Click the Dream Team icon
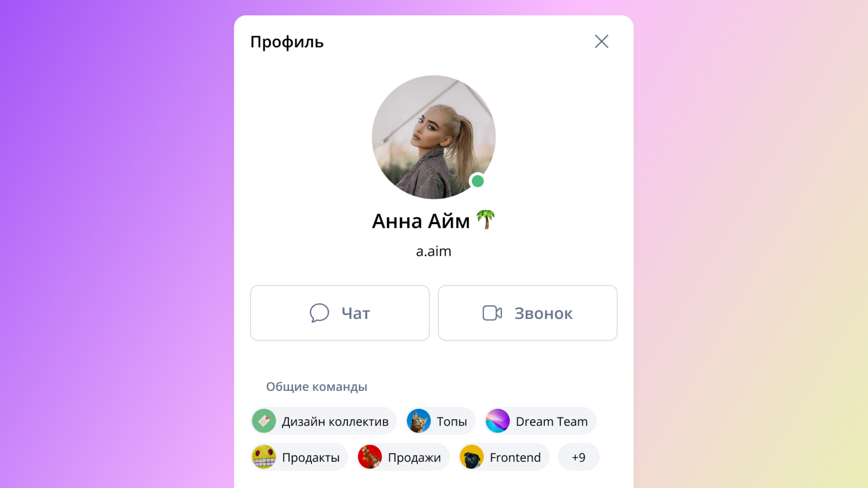Image resolution: width=868 pixels, height=488 pixels. click(x=498, y=421)
